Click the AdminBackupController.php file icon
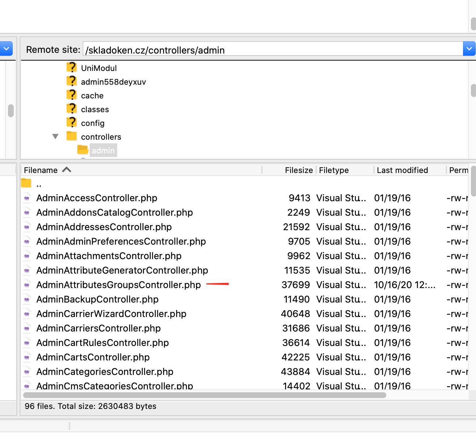476x448 pixels. 27,299
